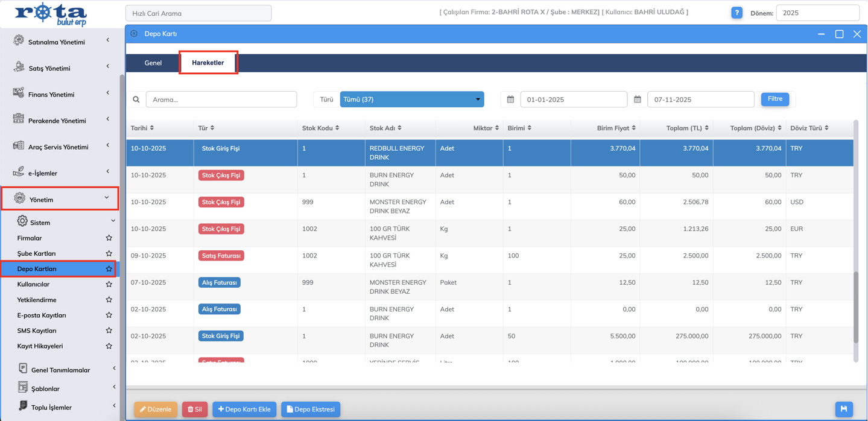Click the Filtre button
Screen dimensions: 868x421
775,99
